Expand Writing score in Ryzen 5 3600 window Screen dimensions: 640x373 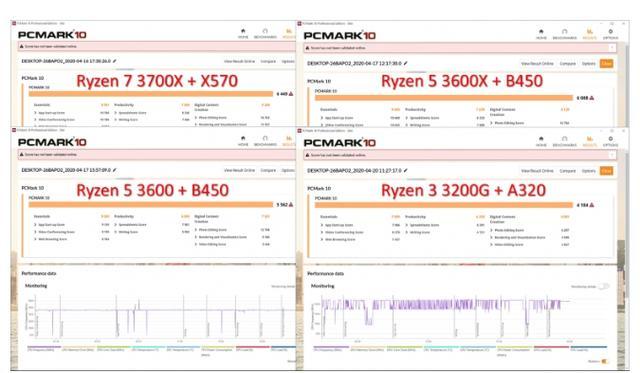(x=127, y=232)
